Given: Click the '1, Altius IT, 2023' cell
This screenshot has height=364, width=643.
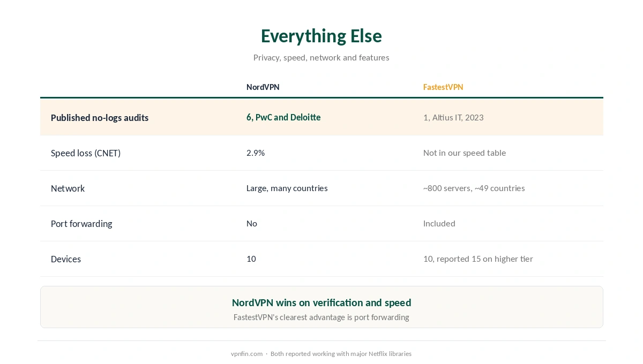Looking at the screenshot, I should coord(453,117).
